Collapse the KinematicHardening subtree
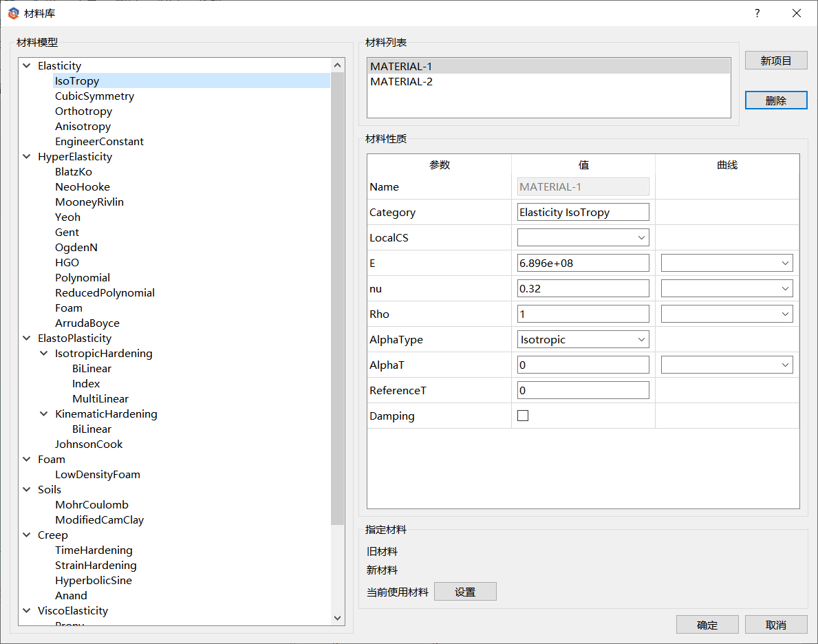This screenshot has height=644, width=818. pos(44,414)
